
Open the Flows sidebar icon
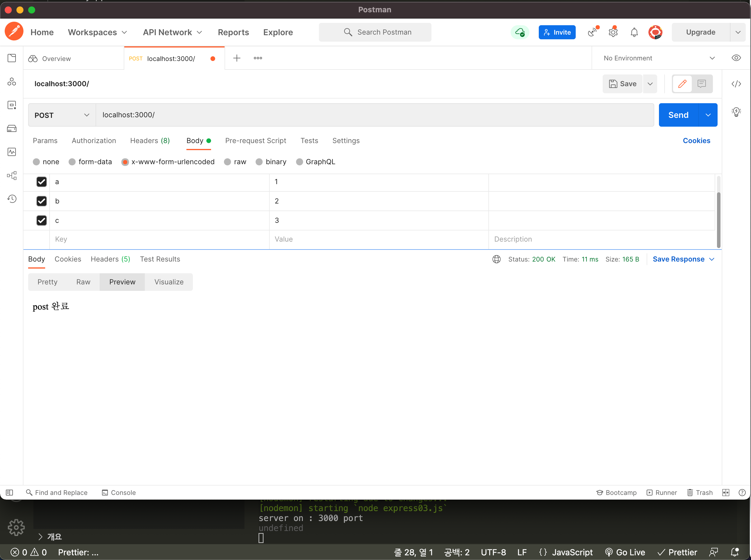coord(12,176)
